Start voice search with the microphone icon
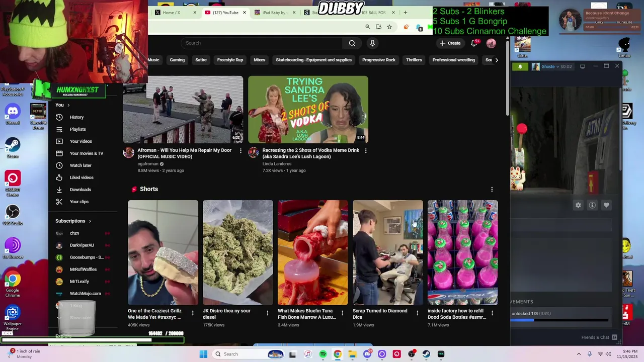 coord(372,43)
